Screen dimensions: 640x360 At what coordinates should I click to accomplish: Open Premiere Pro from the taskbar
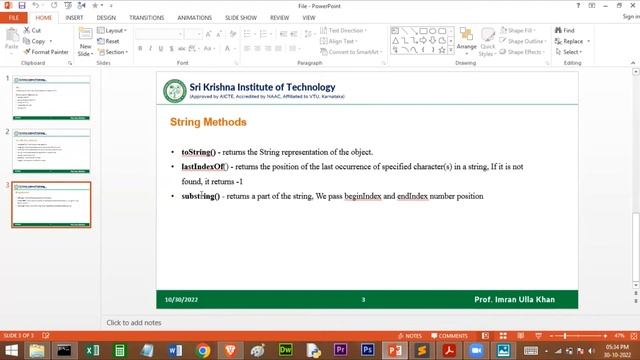[340, 350]
